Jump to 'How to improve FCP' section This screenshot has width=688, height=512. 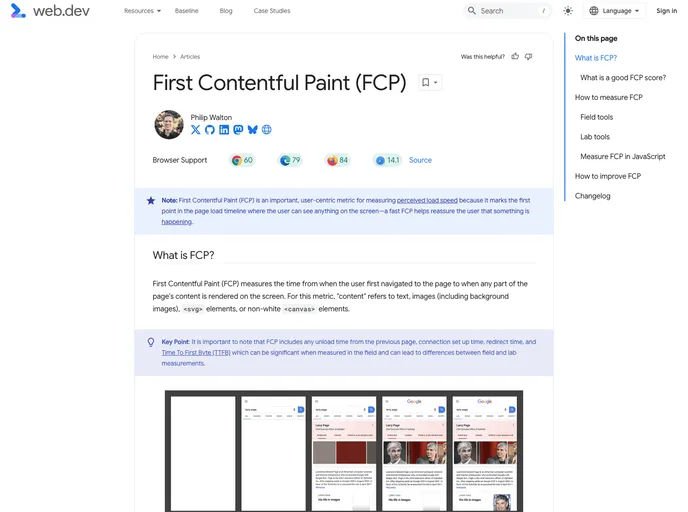tap(608, 176)
